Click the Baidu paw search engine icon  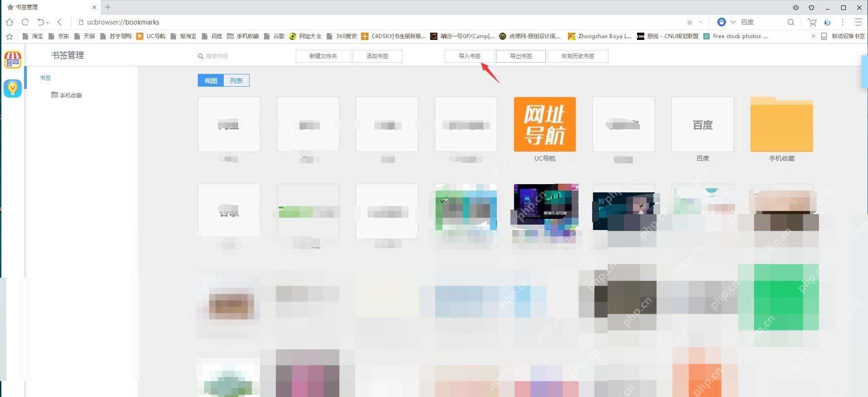pos(721,22)
